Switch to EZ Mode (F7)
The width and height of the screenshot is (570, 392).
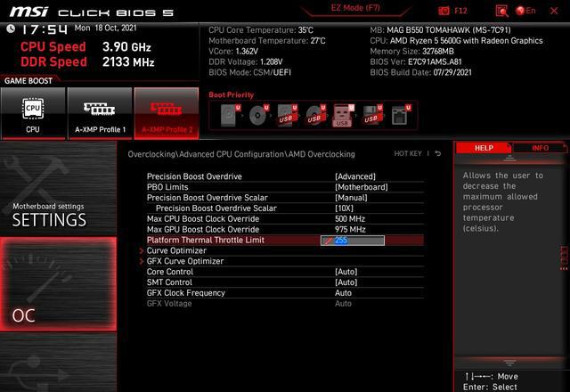click(355, 8)
